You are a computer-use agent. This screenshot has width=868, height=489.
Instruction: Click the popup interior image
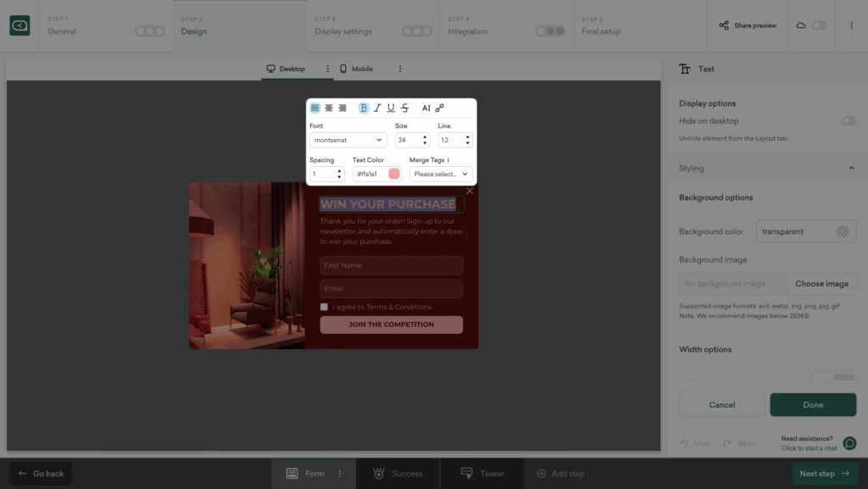click(247, 265)
